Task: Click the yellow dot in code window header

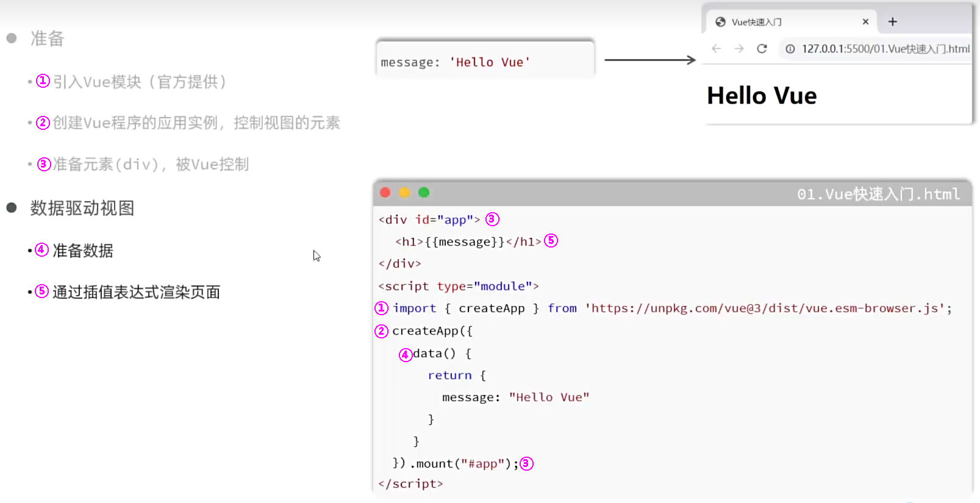Action: pos(404,193)
